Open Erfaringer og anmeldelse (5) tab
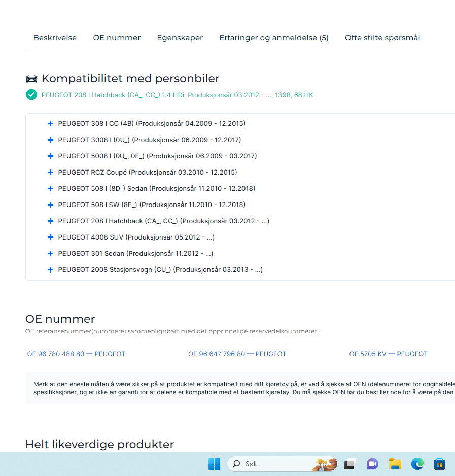This screenshot has width=455, height=476. pos(274,38)
